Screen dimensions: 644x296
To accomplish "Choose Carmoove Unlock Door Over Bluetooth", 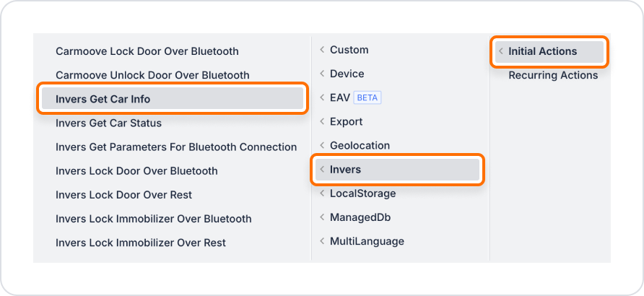I will point(152,75).
